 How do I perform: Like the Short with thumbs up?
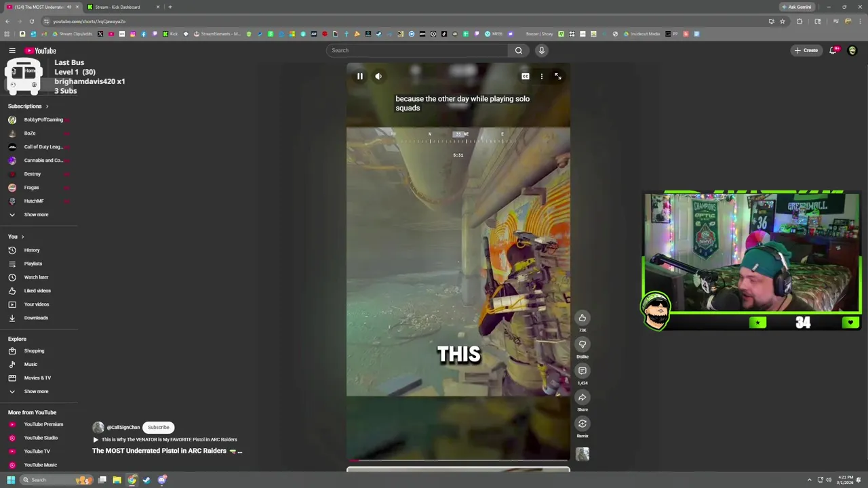583,318
